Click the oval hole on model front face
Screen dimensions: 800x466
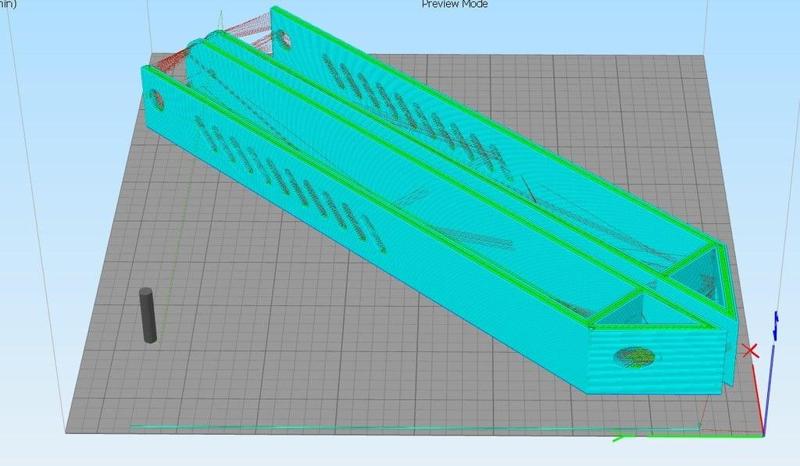[x=636, y=357]
